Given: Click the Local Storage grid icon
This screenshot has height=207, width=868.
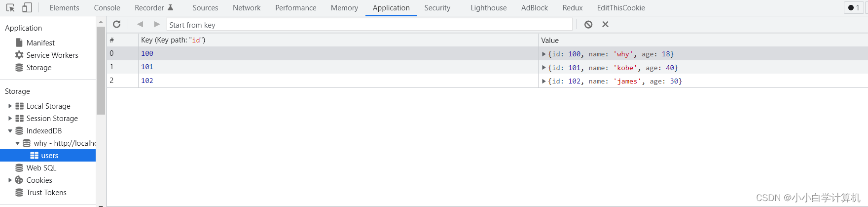Looking at the screenshot, I should coord(19,106).
